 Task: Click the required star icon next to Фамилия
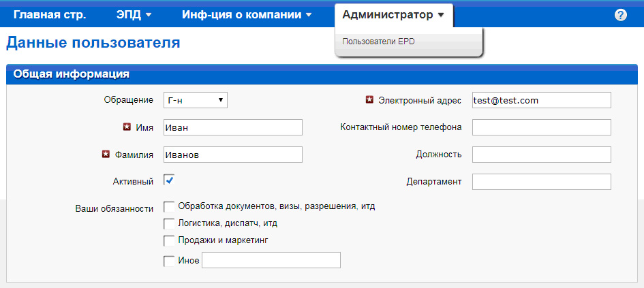[106, 155]
